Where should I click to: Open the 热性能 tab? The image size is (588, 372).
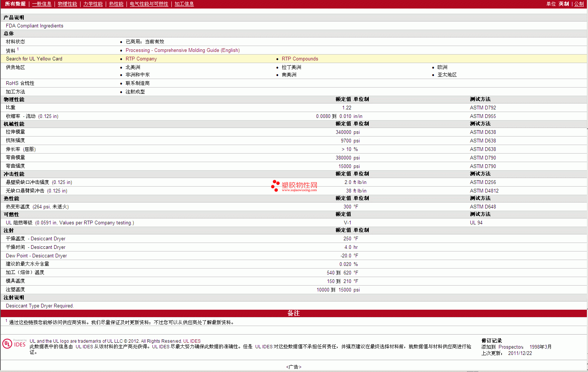point(116,4)
